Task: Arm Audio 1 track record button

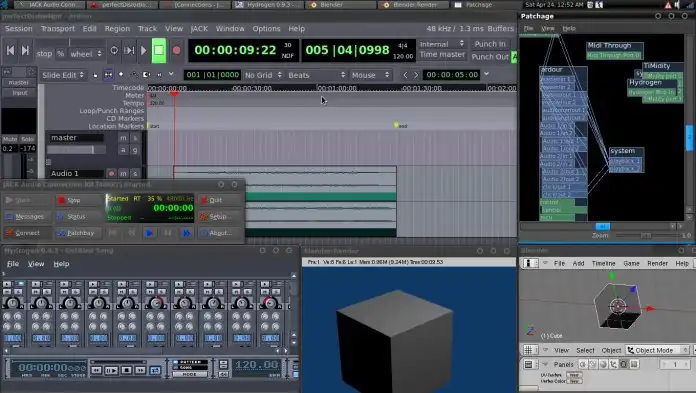Action: (111, 173)
